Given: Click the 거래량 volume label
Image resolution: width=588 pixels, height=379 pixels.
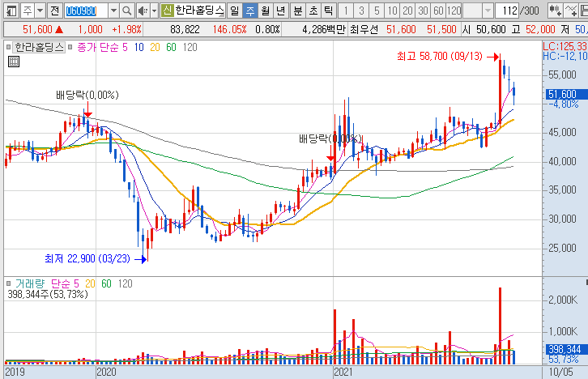Looking at the screenshot, I should pyautogui.click(x=30, y=283).
